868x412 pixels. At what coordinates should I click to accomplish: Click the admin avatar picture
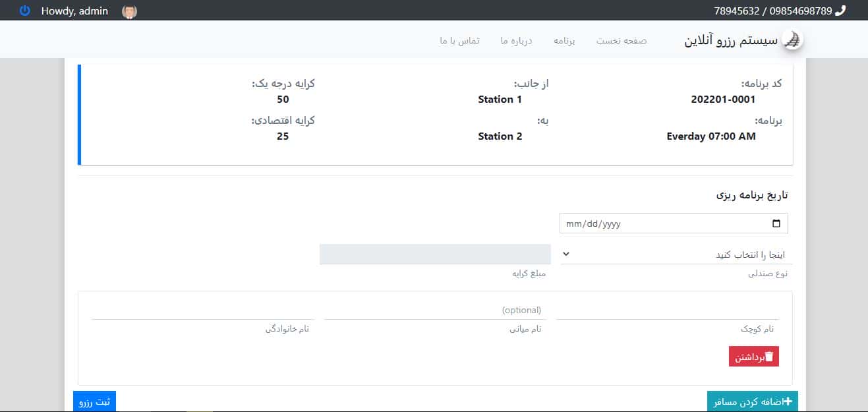(x=129, y=11)
